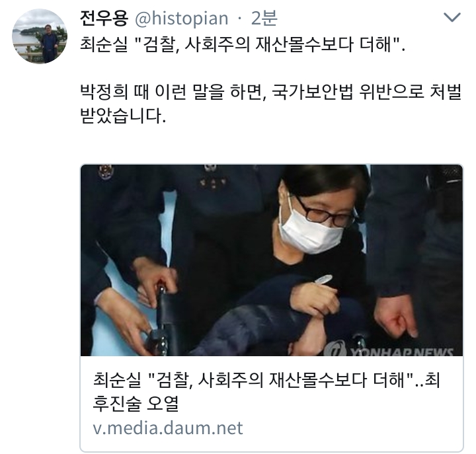Click the YONHAP NEWS watermark on photo

pyautogui.click(x=389, y=350)
